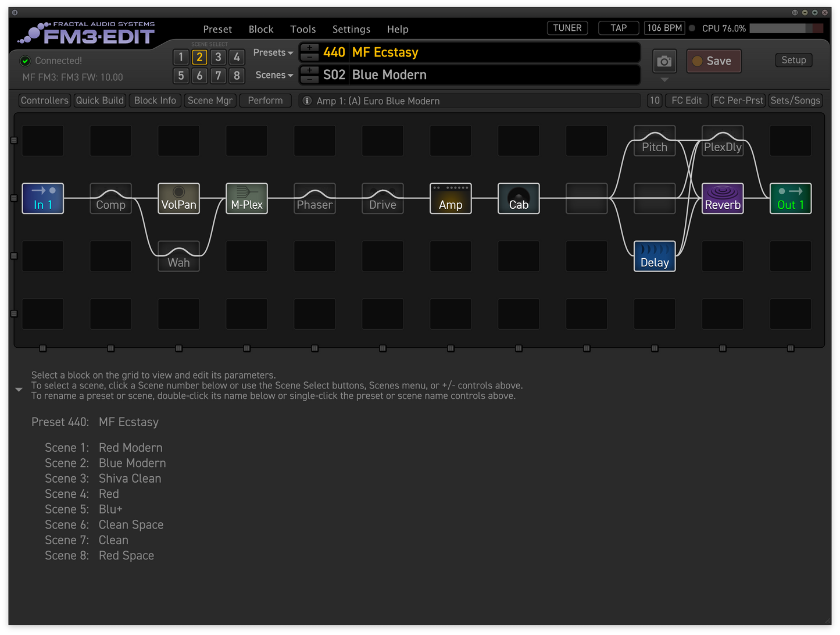
Task: Enable the bypassed Phaser block
Action: coord(314,198)
